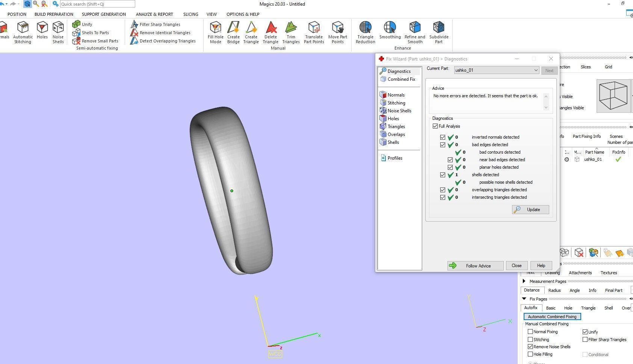Viewport: 633px width, 364px height.
Task: Run Shells To Parts
Action: coord(91,33)
